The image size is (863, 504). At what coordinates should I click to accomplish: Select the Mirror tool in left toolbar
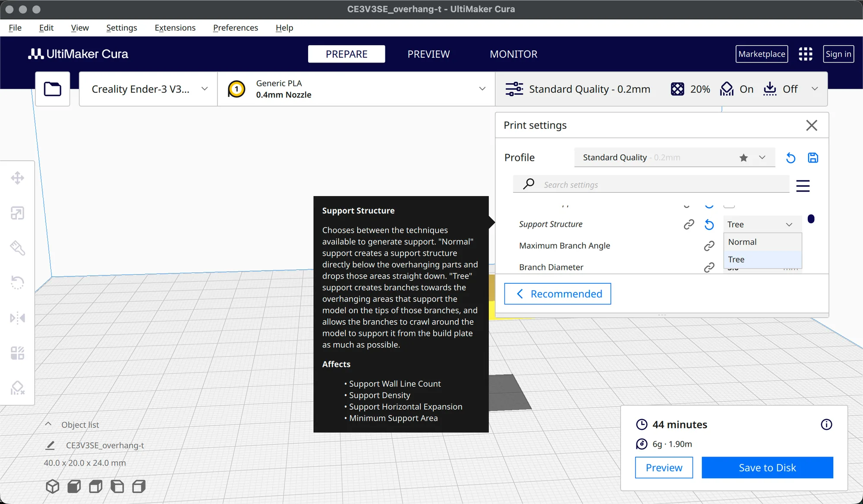(x=17, y=318)
